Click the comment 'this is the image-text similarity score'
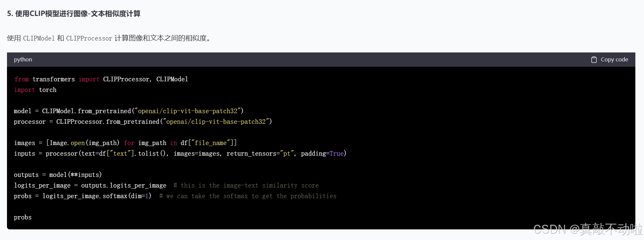Viewport: 644px width, 240px height. [x=246, y=186]
